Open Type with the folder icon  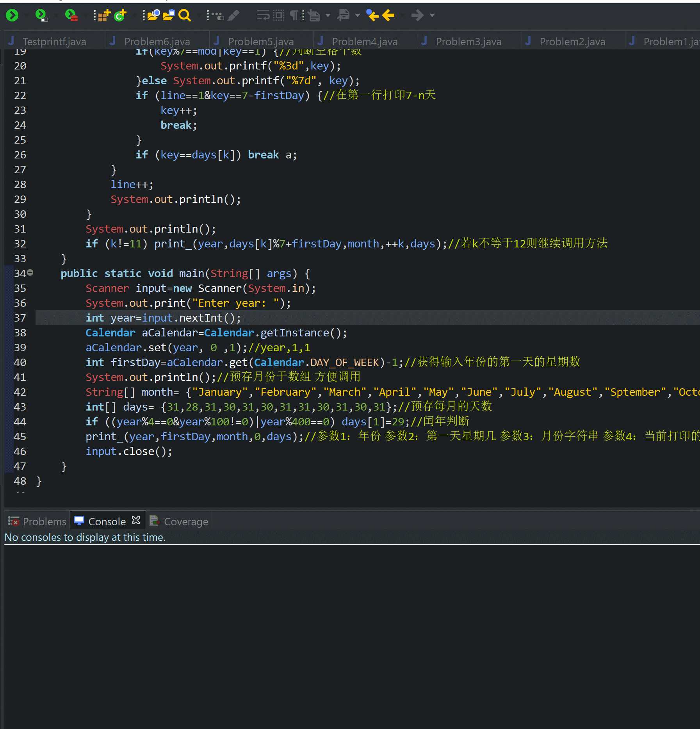click(153, 15)
